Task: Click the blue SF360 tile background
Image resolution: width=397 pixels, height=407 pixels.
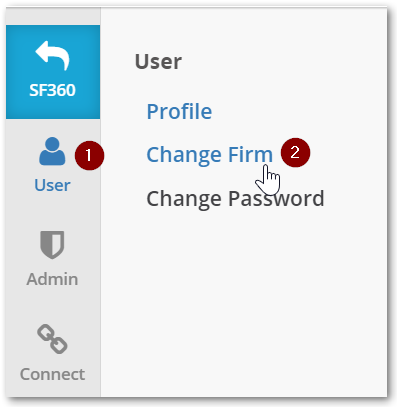Action: pyautogui.click(x=53, y=72)
